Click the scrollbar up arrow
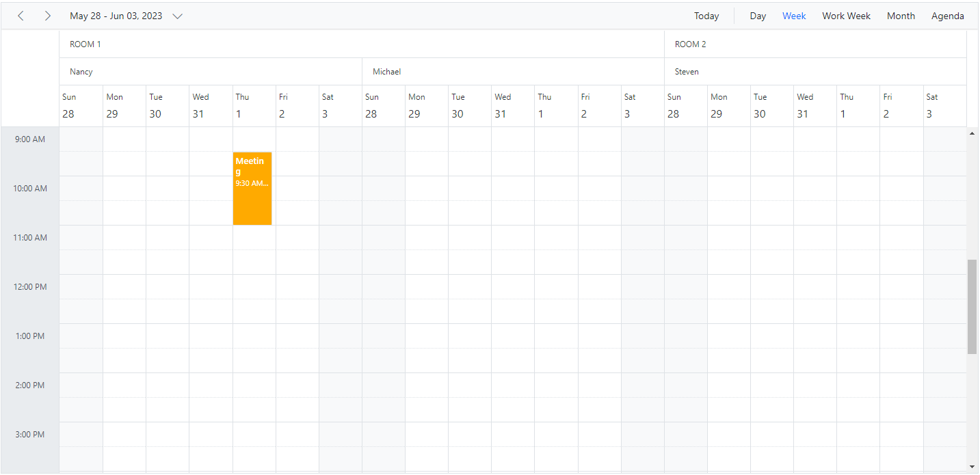 [972, 133]
